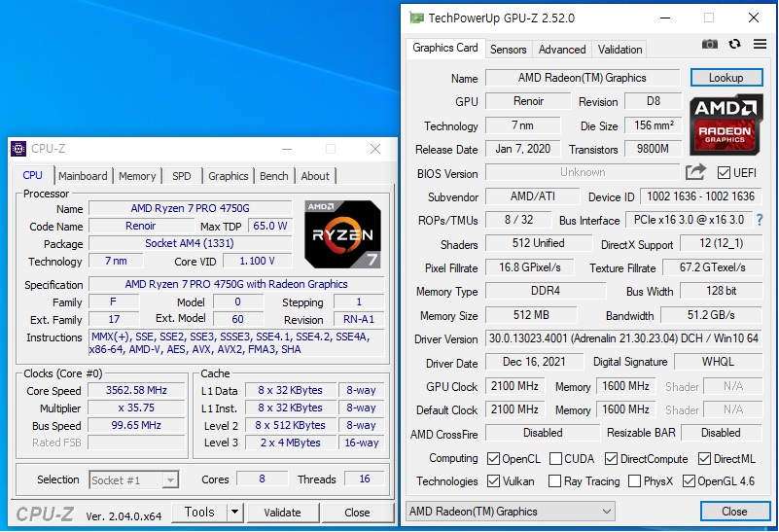Click the CPU-Z title bar app icon
This screenshot has width=779, height=532.
coord(18,149)
